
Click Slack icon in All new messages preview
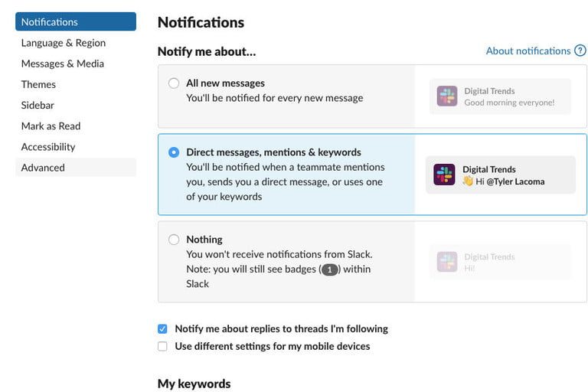pos(447,96)
